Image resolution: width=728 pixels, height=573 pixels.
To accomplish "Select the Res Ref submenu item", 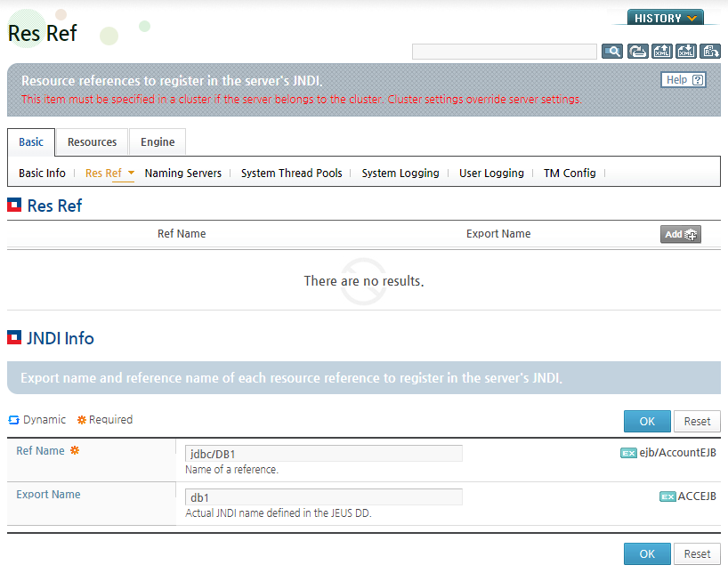I will (x=103, y=174).
